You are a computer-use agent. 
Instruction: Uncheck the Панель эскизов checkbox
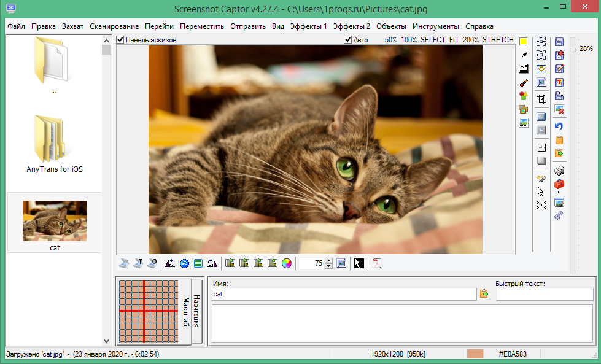click(120, 40)
